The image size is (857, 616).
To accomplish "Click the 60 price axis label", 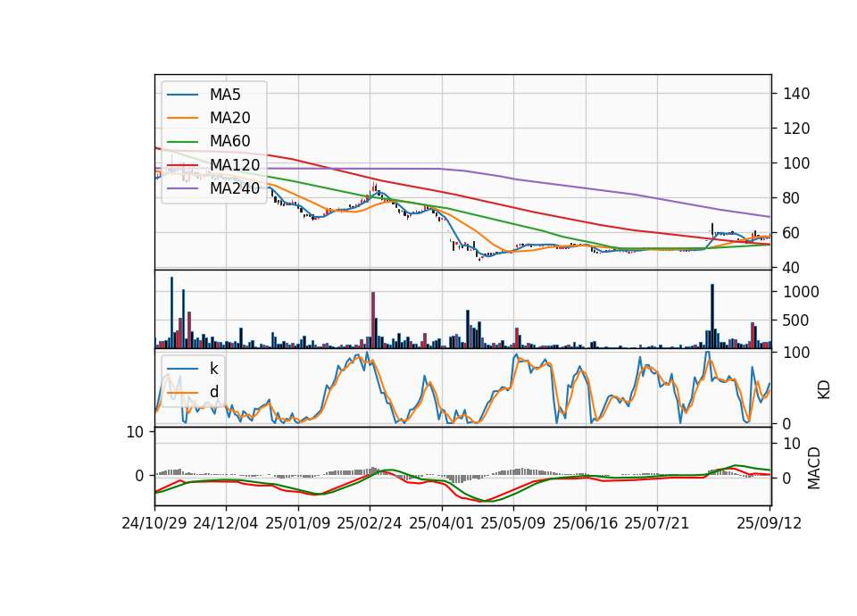I will [x=792, y=233].
